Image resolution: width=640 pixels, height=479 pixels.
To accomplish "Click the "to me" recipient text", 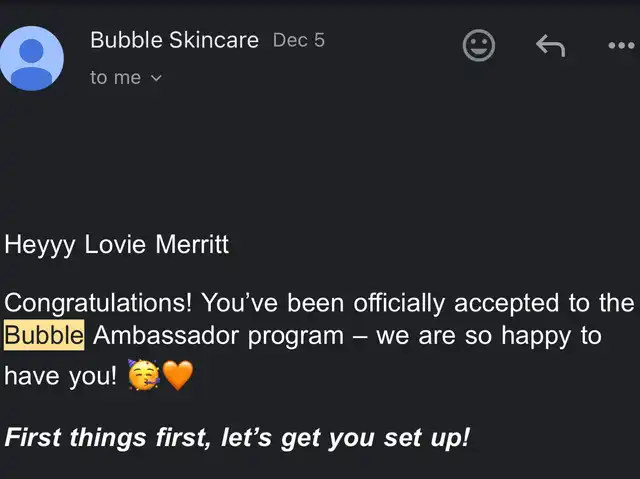I will tap(115, 78).
